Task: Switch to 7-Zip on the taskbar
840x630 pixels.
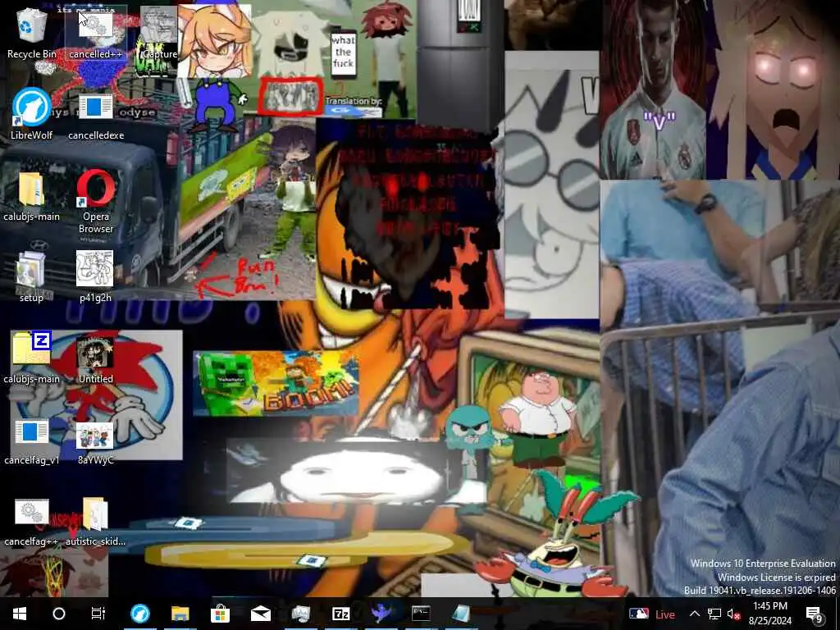Action: (x=340, y=614)
